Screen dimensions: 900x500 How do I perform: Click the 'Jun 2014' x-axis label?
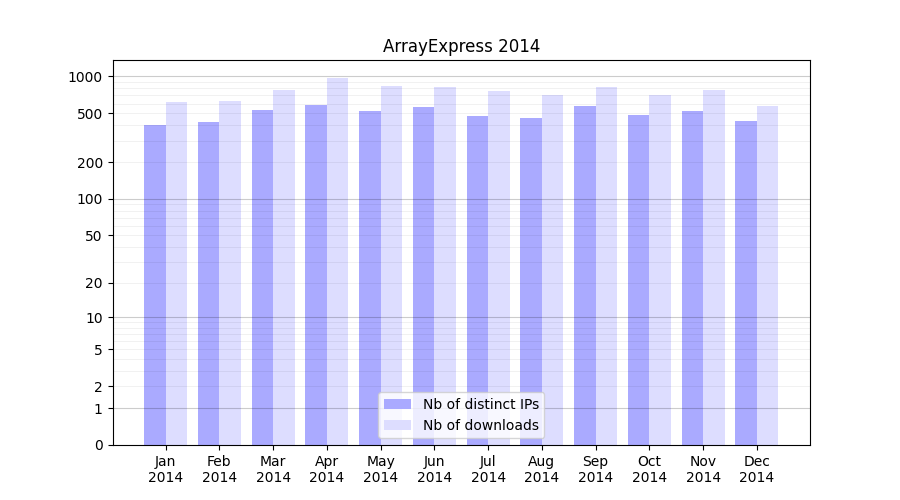pos(434,469)
